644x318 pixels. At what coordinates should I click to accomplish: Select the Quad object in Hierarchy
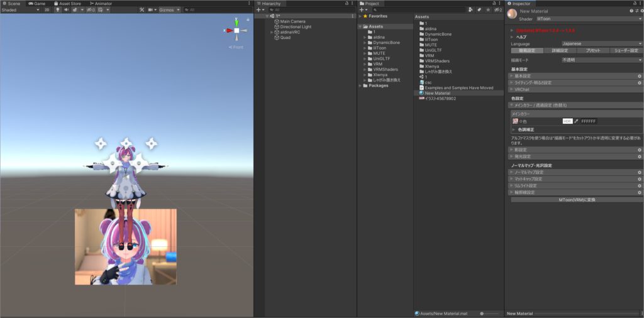(285, 38)
